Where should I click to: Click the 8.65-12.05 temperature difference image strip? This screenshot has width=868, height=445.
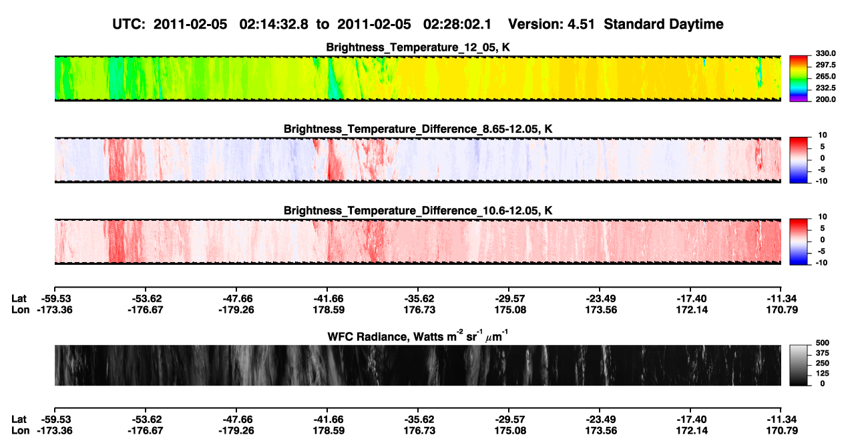point(418,159)
